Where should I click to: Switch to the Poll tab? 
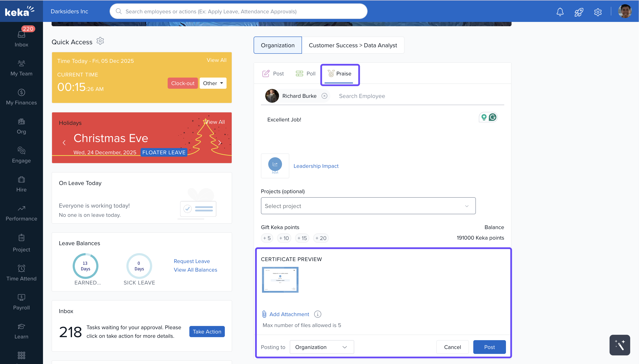(305, 73)
